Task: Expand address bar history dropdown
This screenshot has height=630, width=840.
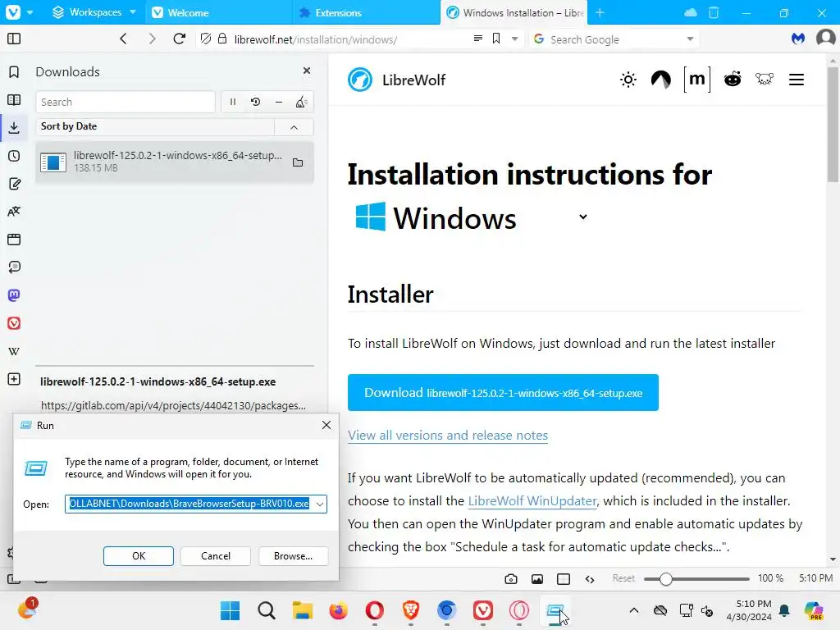Action: (x=515, y=39)
